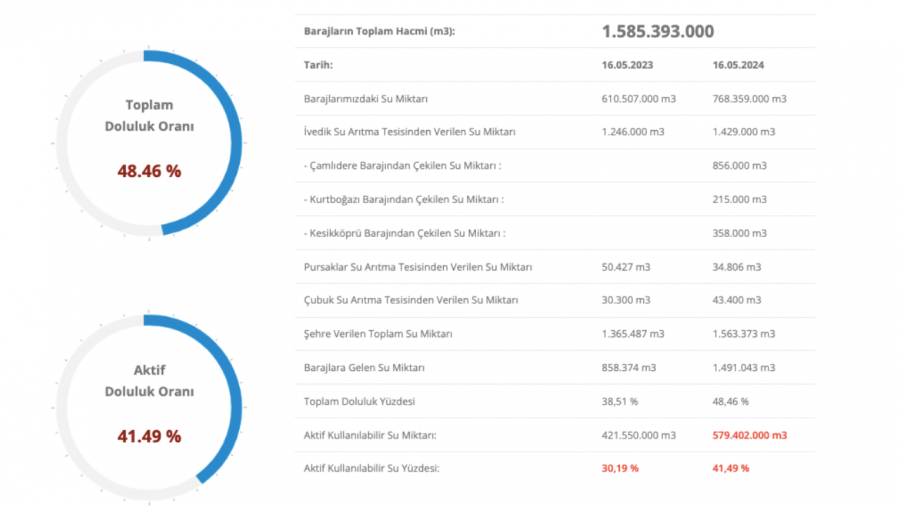900x506 pixels.
Task: Click Aktif Kullanılabilir Su Yüzdesi label
Action: point(371,468)
